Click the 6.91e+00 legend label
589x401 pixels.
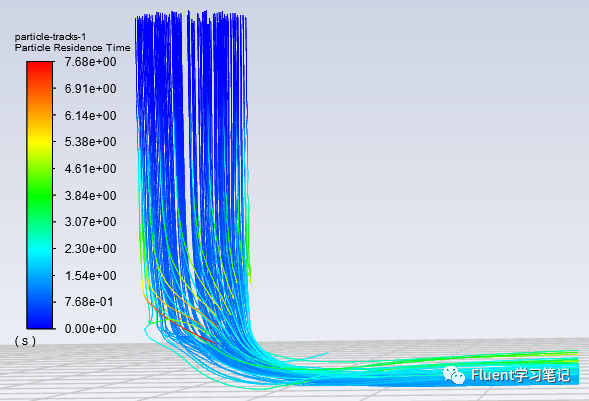click(x=90, y=89)
